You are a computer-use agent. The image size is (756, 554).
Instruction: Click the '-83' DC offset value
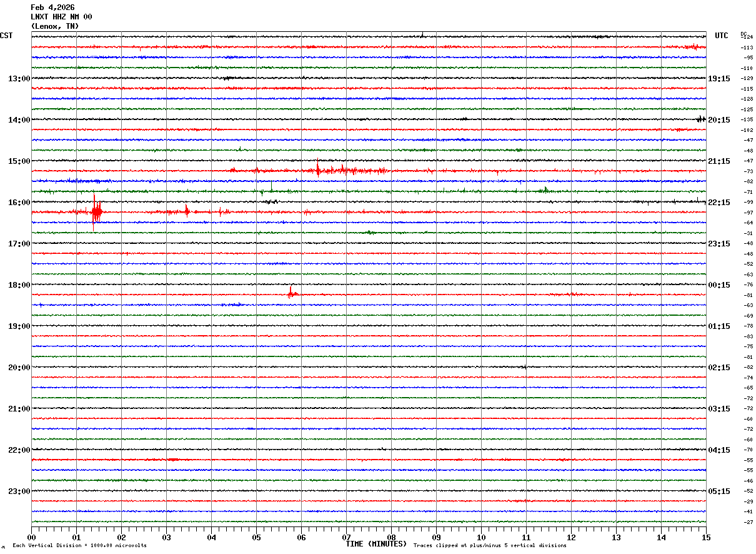pos(748,336)
